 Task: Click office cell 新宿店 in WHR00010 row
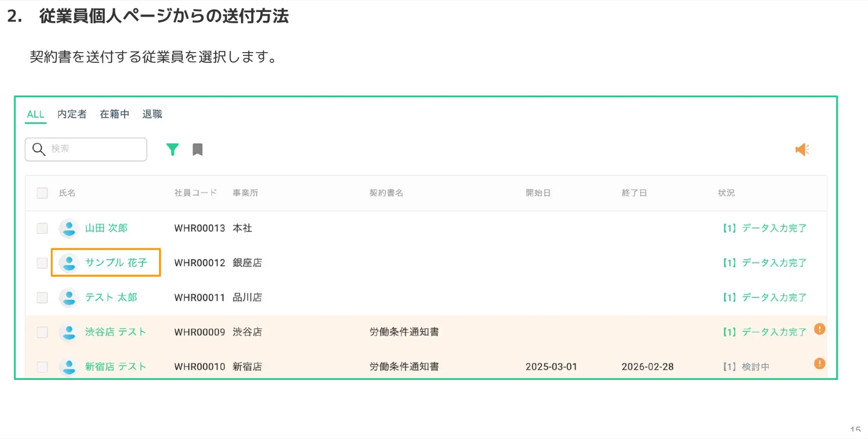247,367
